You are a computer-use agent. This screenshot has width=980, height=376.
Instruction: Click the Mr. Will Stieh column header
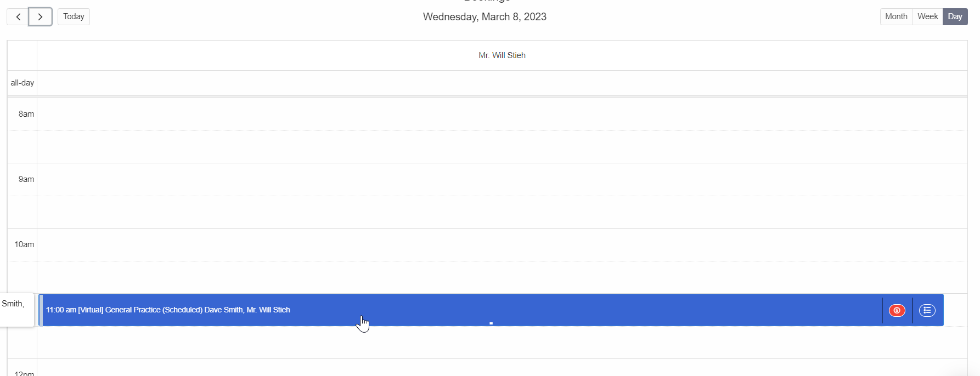coord(502,55)
